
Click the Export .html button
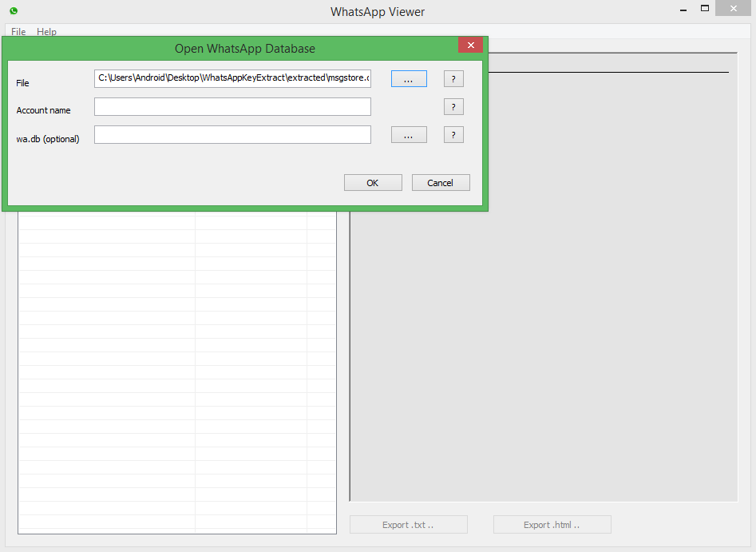pyautogui.click(x=552, y=525)
